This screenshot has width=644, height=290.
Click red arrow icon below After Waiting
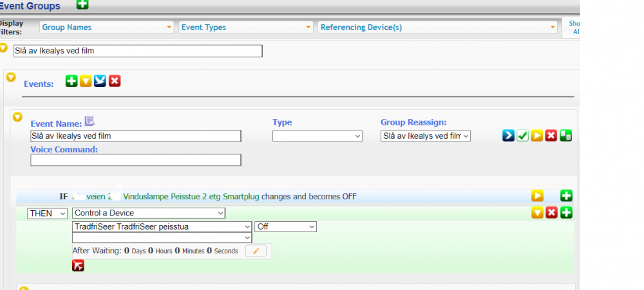(78, 265)
